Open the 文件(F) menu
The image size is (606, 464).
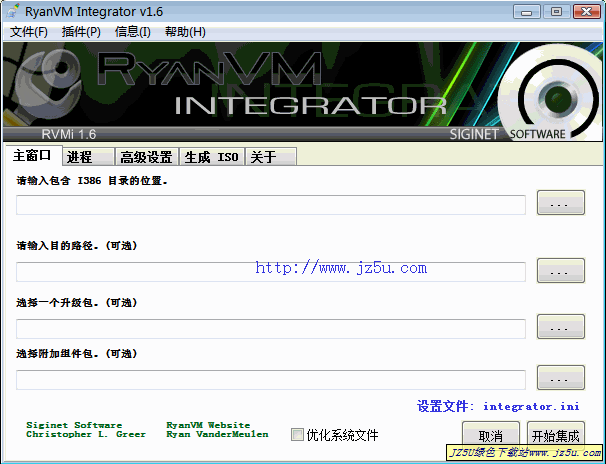pyautogui.click(x=29, y=32)
